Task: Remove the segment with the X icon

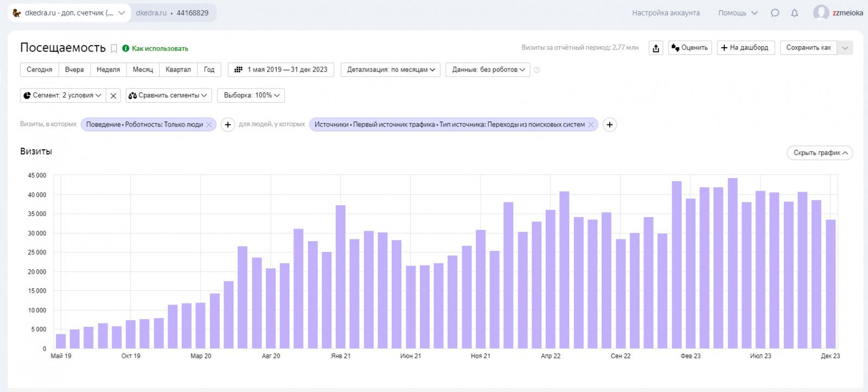Action: [x=113, y=96]
